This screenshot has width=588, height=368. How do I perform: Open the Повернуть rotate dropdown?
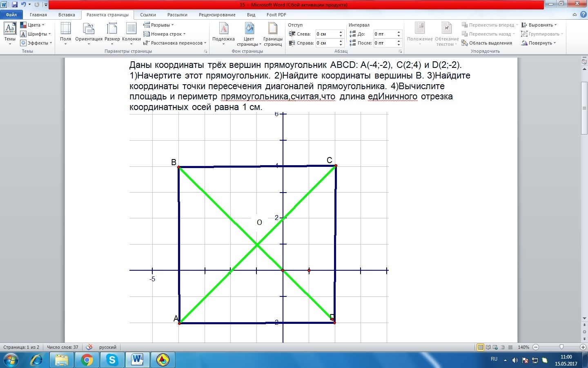click(x=539, y=43)
